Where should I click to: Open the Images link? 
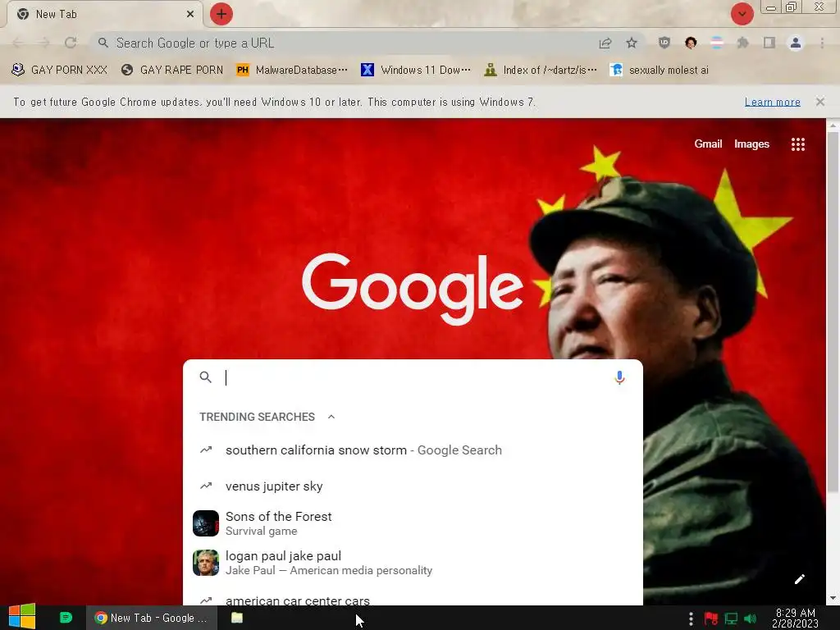tap(751, 144)
